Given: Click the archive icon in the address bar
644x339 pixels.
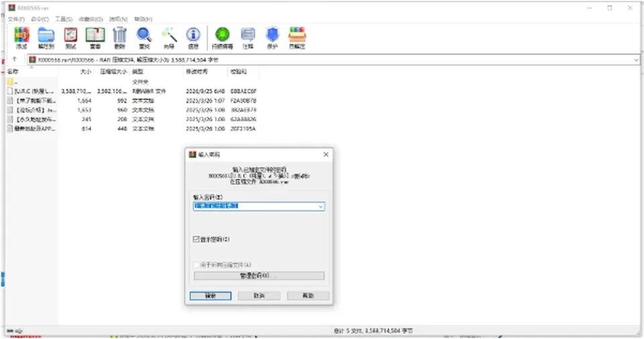Looking at the screenshot, I should 32,60.
